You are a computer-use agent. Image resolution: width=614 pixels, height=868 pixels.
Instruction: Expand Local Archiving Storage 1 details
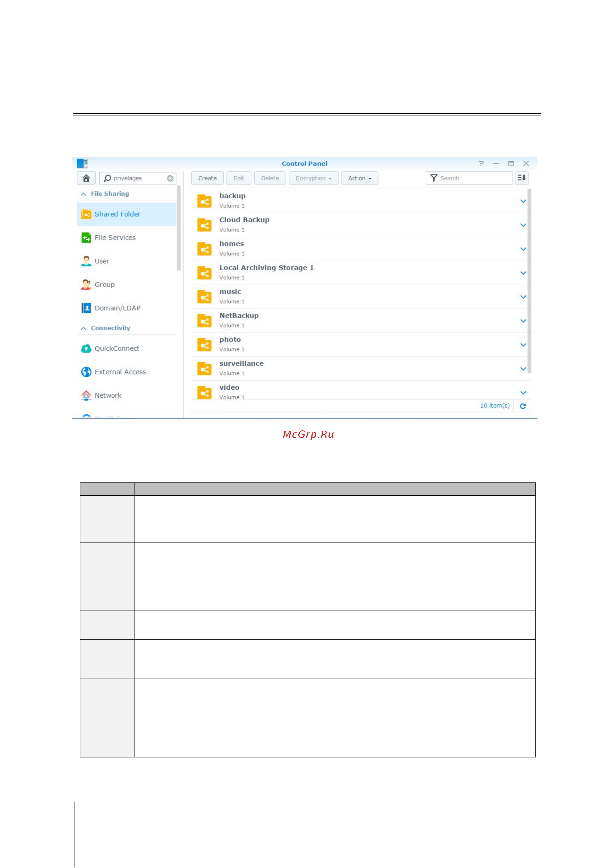tap(523, 273)
